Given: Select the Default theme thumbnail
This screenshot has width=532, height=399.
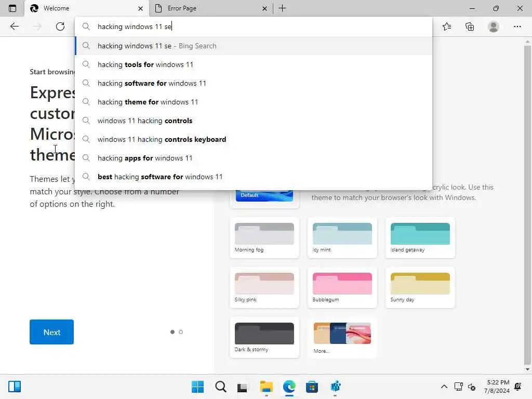Looking at the screenshot, I should point(264,197).
